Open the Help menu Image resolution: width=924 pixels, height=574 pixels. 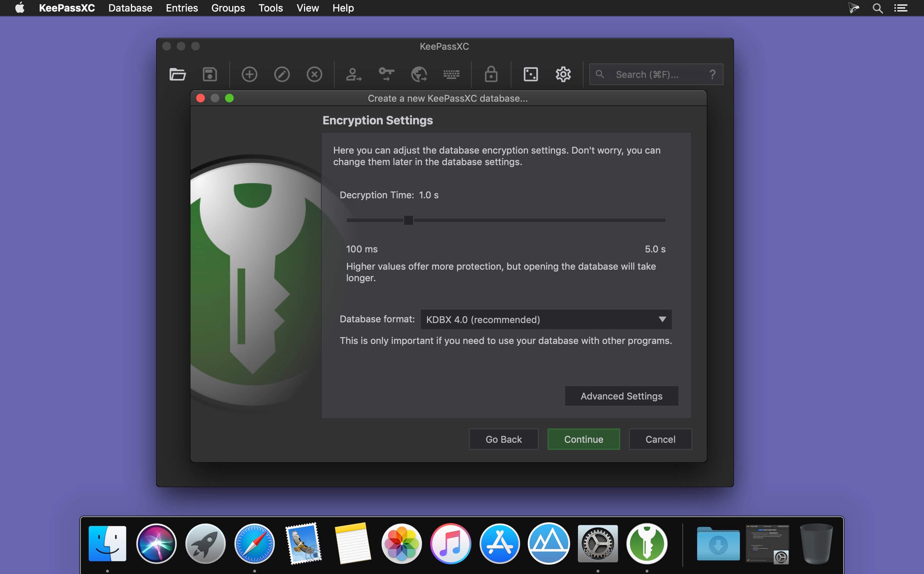(x=343, y=8)
